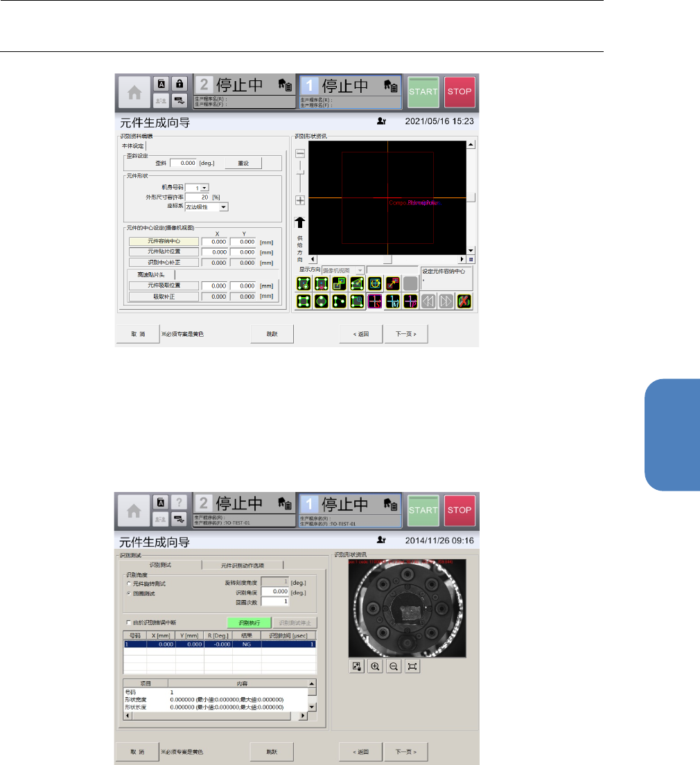Select result row 1 showing NG
The width and height of the screenshot is (700, 765).
point(220,644)
